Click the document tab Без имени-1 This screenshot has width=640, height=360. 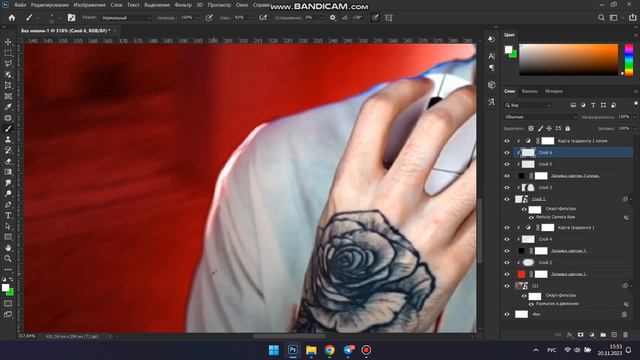coord(65,31)
